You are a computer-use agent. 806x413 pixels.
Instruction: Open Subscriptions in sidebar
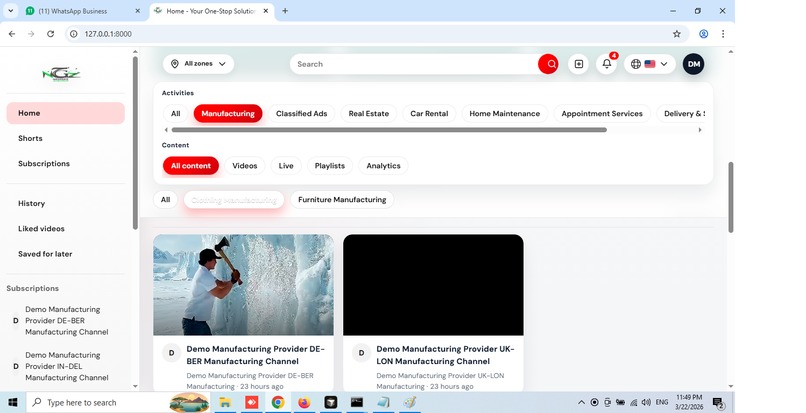click(65, 164)
